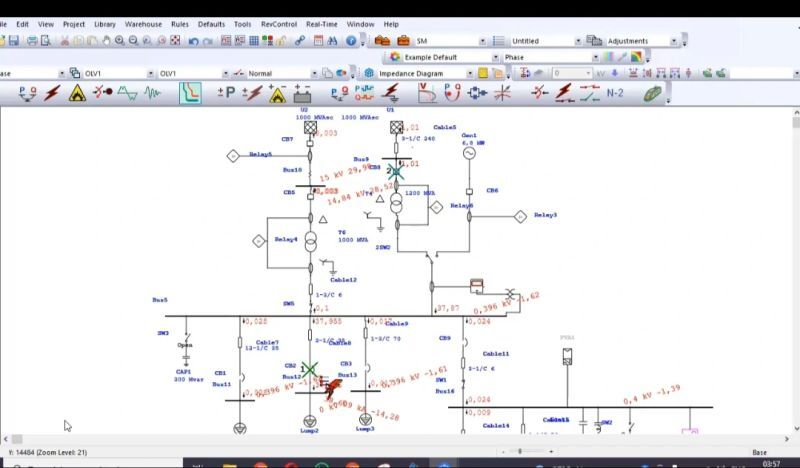The image size is (800, 468).
Task: Select the N-2 contingency analysis icon
Action: click(x=617, y=93)
